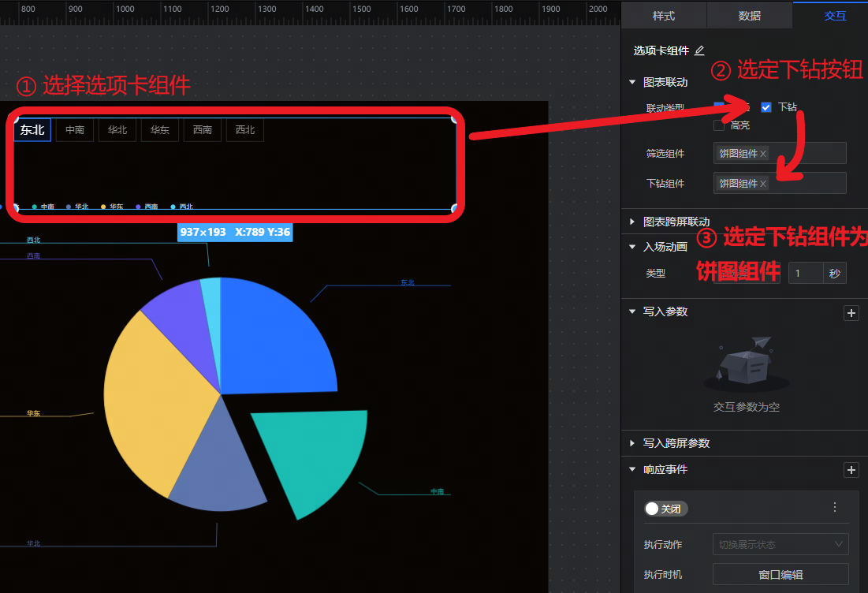Uncheck the 下钻 checkbox

[x=766, y=107]
